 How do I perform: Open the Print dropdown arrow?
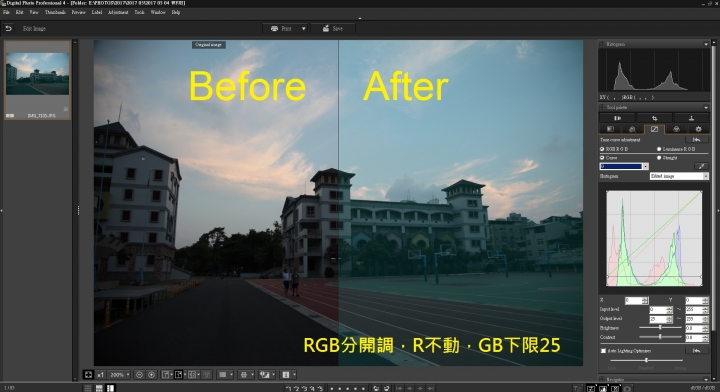[304, 28]
